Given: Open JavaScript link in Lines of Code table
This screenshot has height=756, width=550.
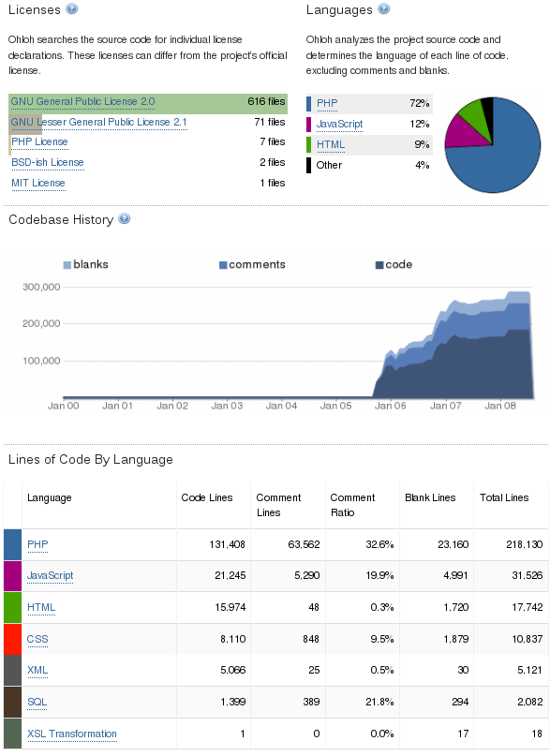Looking at the screenshot, I should 51,576.
